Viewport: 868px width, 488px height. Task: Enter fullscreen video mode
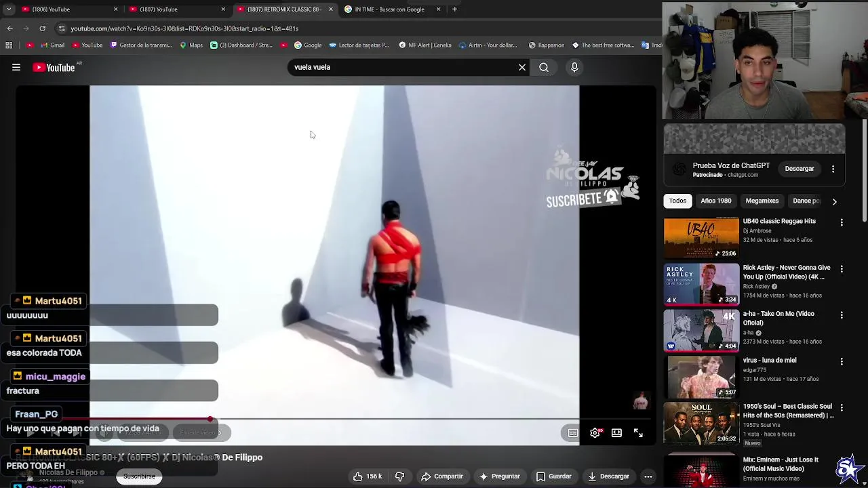638,433
